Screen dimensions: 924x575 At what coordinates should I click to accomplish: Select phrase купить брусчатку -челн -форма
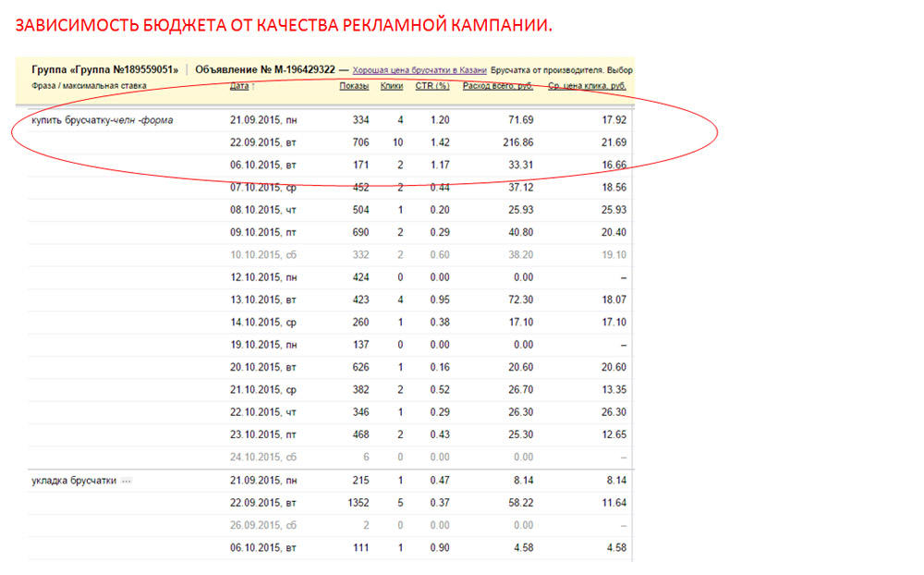pos(102,120)
